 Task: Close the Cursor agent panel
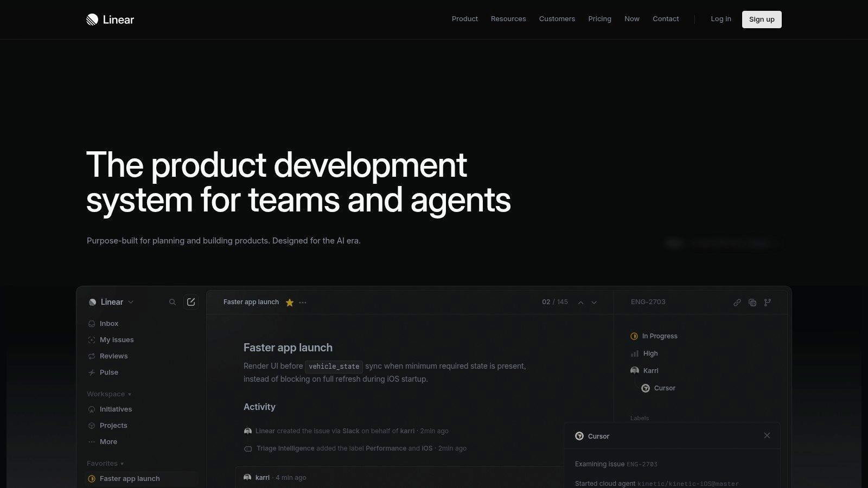[767, 435]
